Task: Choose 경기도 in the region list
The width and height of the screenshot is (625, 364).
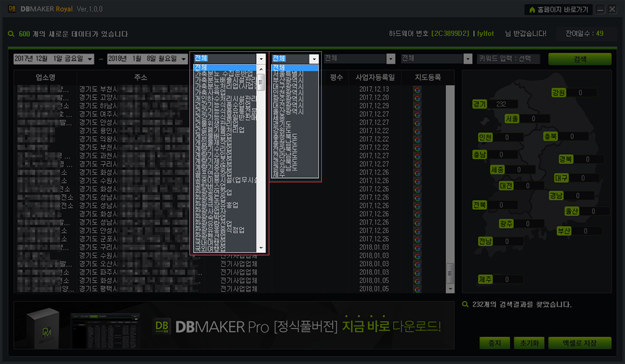Action: click(x=282, y=124)
